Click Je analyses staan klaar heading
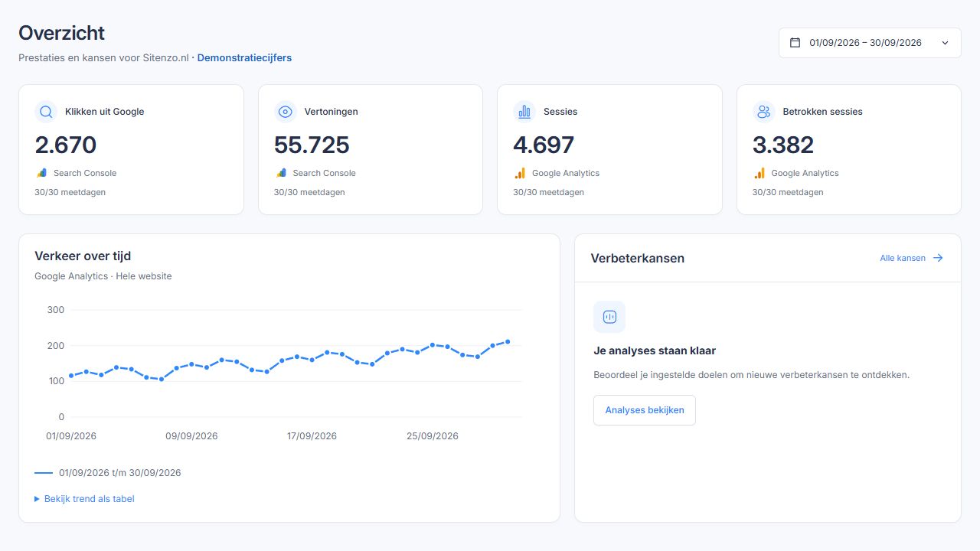Image resolution: width=980 pixels, height=551 pixels. point(655,350)
